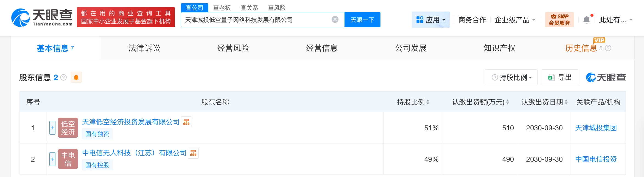Expand the 企业级产品 menu
Image resolution: width=644 pixels, height=177 pixels.
tap(515, 20)
